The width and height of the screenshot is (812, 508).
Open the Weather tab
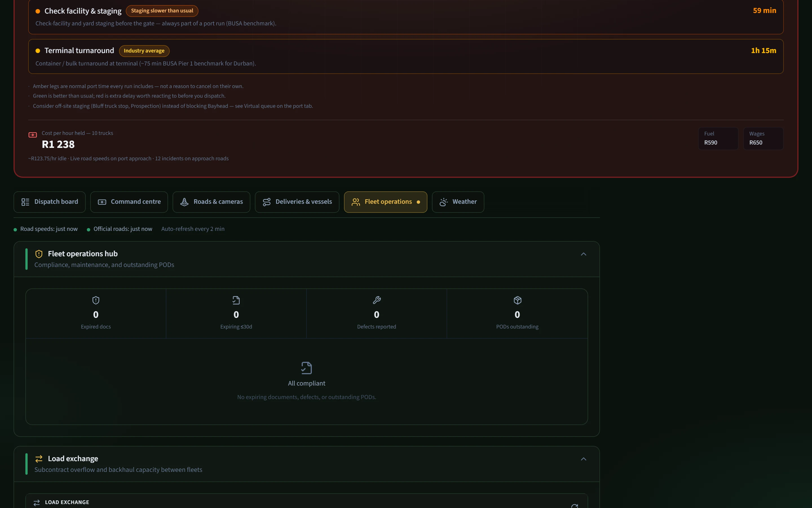(x=458, y=202)
